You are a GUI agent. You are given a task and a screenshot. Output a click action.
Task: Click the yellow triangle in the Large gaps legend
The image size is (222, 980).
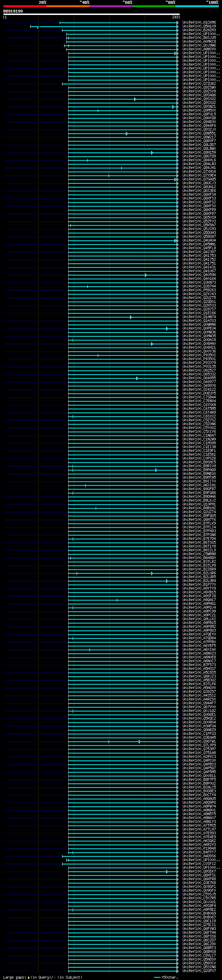click(28, 977)
